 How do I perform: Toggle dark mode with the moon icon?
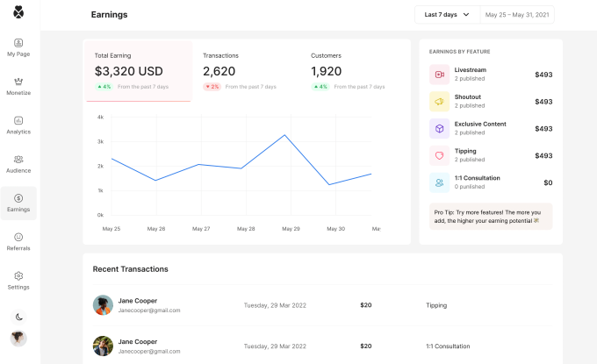point(19,316)
